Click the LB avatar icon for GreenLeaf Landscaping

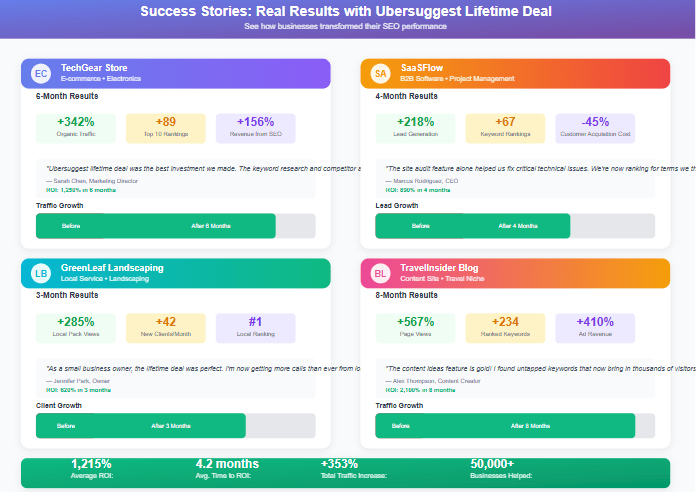[40, 274]
